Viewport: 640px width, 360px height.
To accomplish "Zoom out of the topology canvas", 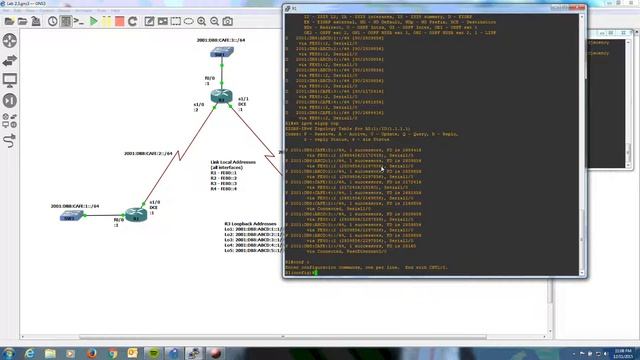I will tap(214, 21).
